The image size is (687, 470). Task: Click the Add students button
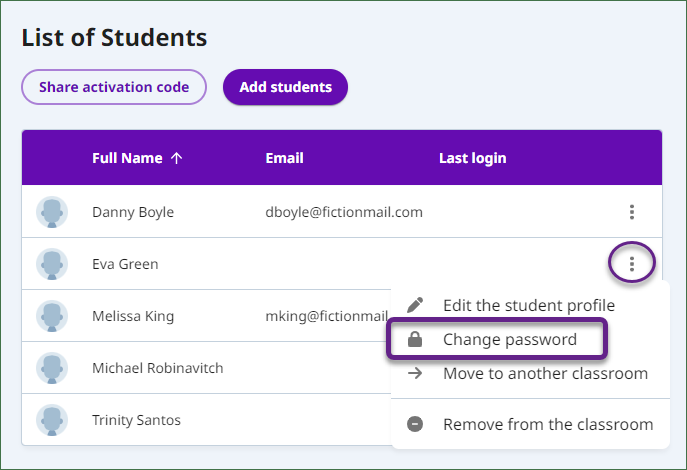click(x=285, y=87)
